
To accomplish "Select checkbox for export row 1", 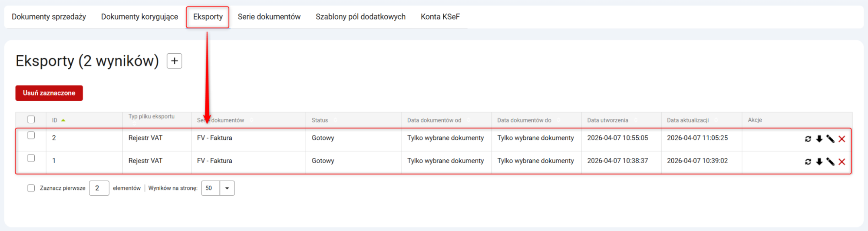I will [x=31, y=158].
